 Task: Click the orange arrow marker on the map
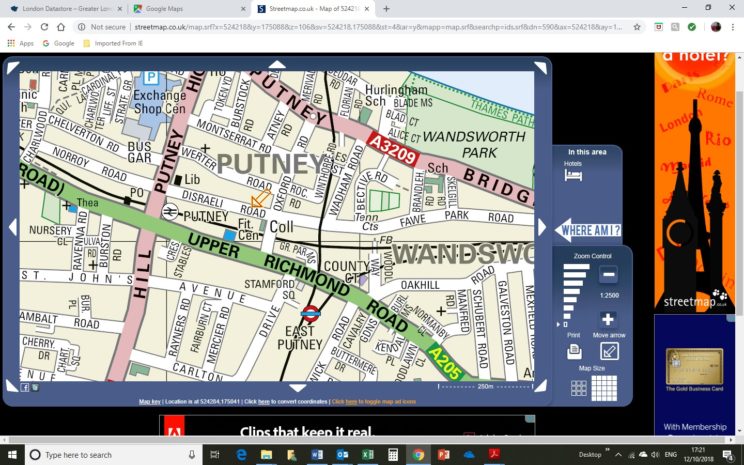(260, 198)
